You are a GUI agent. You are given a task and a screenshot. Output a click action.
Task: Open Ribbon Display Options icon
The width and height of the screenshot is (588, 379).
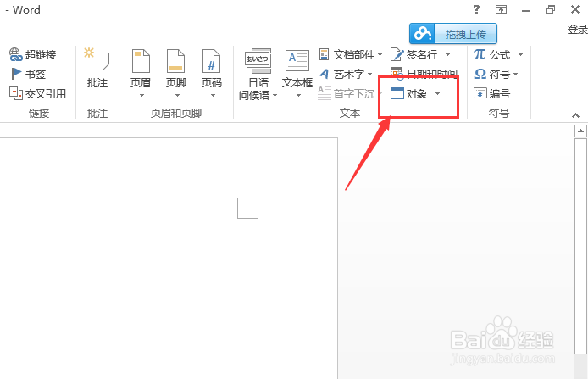[x=501, y=10]
